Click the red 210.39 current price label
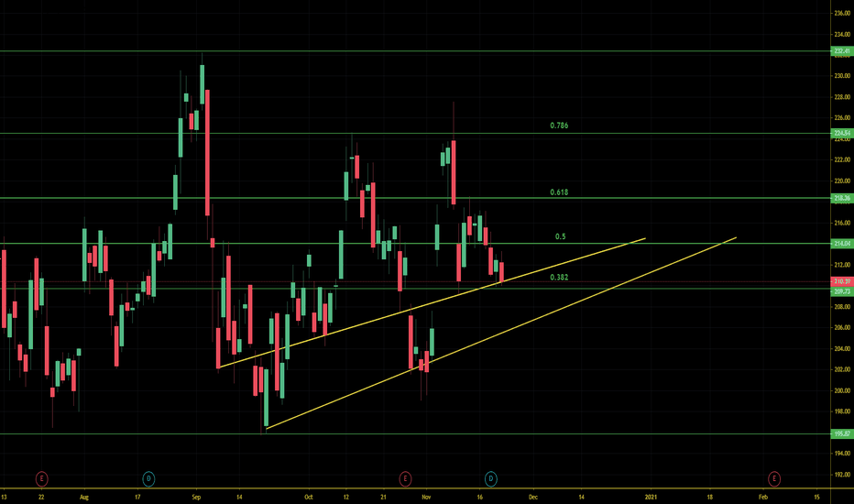Viewport: 854px width, 504px height. [x=842, y=281]
